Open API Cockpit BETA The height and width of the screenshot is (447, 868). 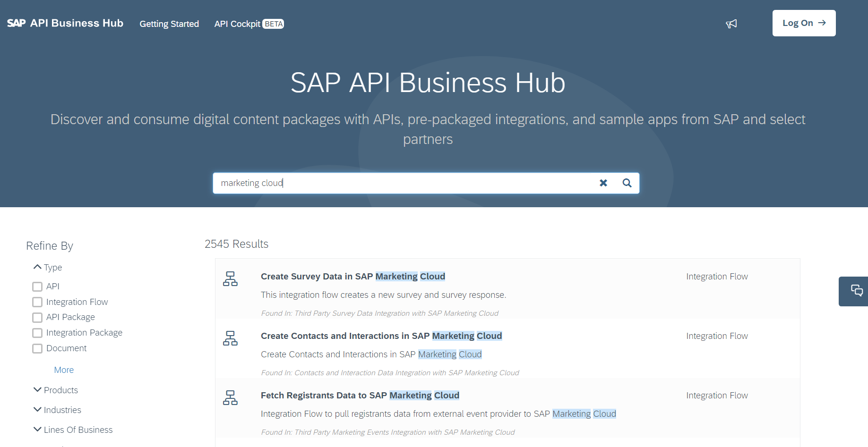[x=249, y=24]
